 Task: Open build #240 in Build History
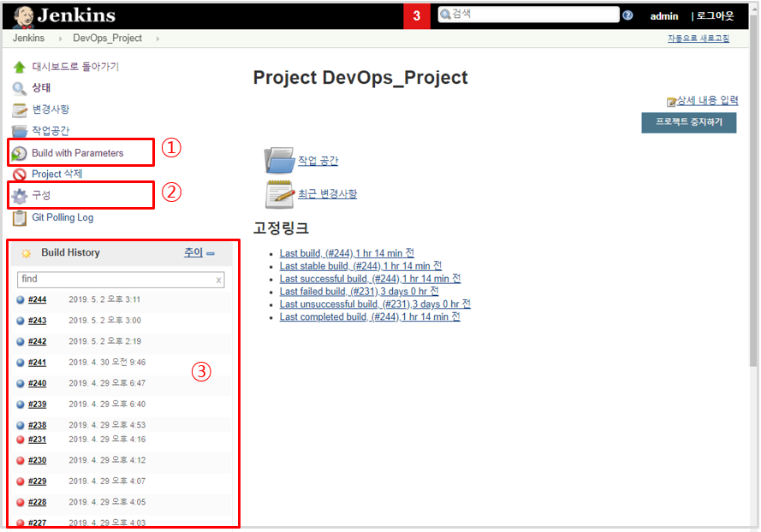[x=38, y=383]
